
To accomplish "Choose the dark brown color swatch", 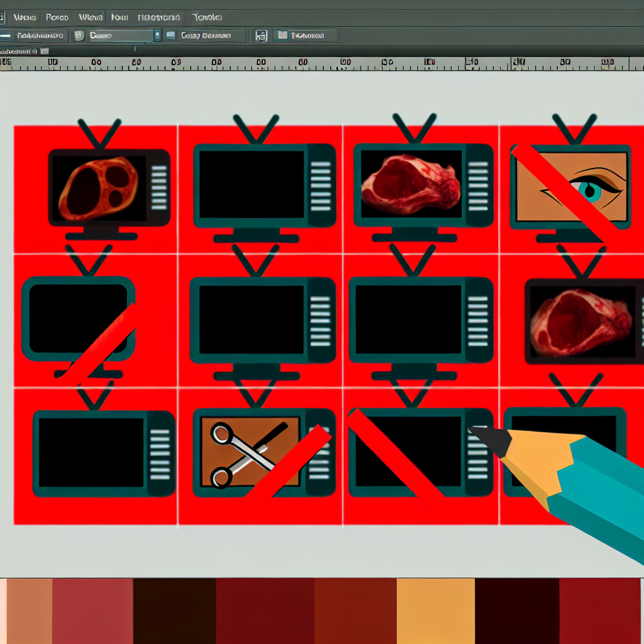I will click(174, 611).
